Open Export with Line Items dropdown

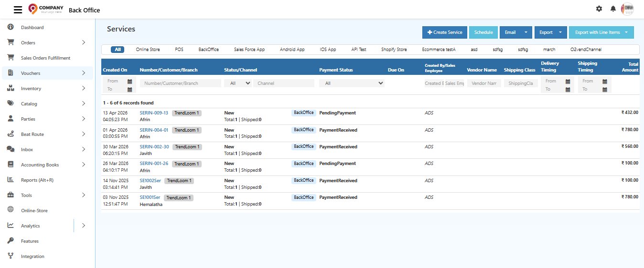click(x=601, y=32)
